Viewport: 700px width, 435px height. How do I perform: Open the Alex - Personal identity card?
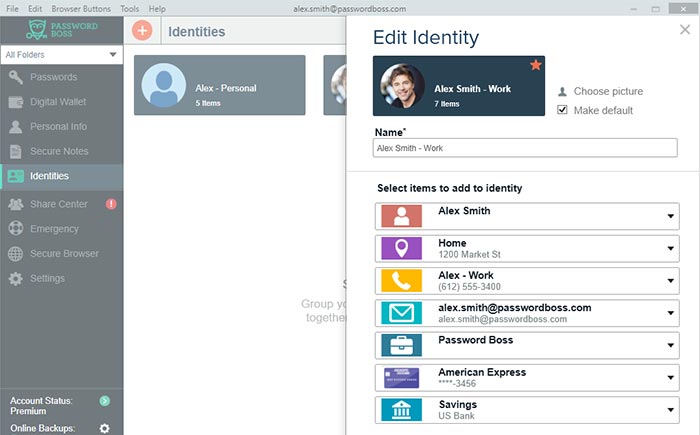click(x=220, y=85)
